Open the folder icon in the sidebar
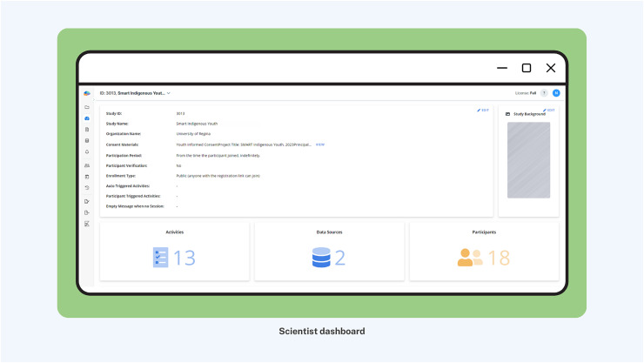Viewport: 644px width, 363px height. [87, 107]
